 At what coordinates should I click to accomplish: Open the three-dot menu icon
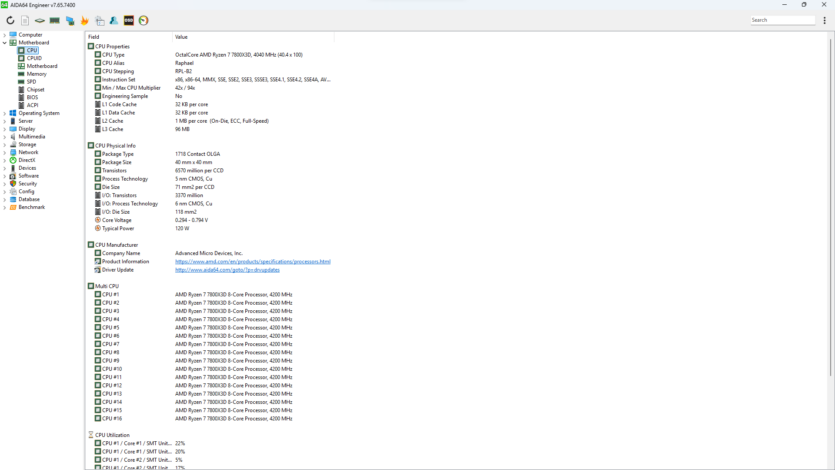coord(824,20)
